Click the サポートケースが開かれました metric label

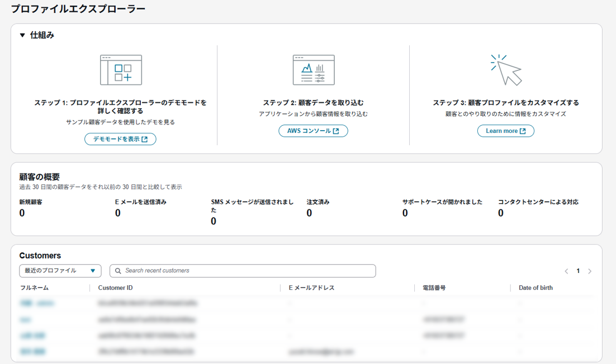[442, 202]
